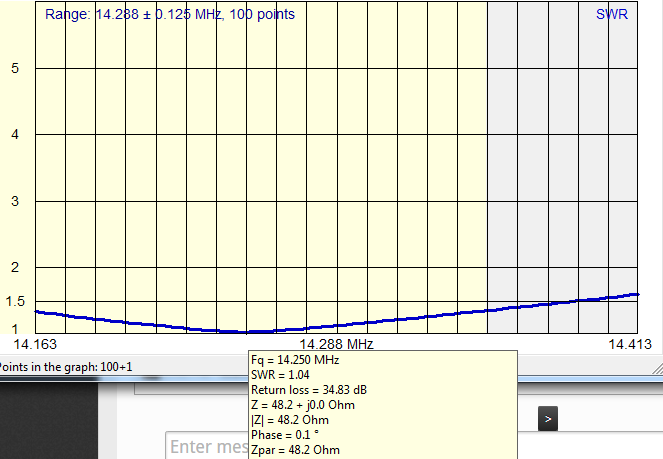
Task: Click the Phase = 0.1° tooltip line
Action: pyautogui.click(x=284, y=435)
